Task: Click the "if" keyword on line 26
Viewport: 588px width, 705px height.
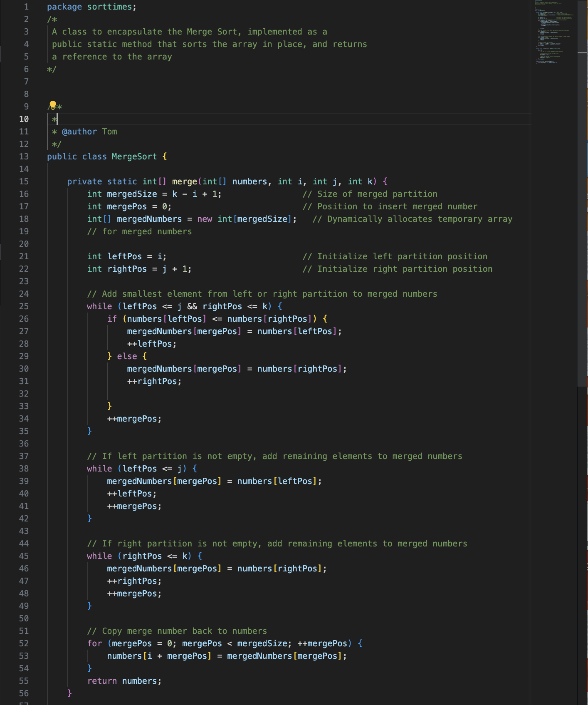Action: tap(112, 319)
